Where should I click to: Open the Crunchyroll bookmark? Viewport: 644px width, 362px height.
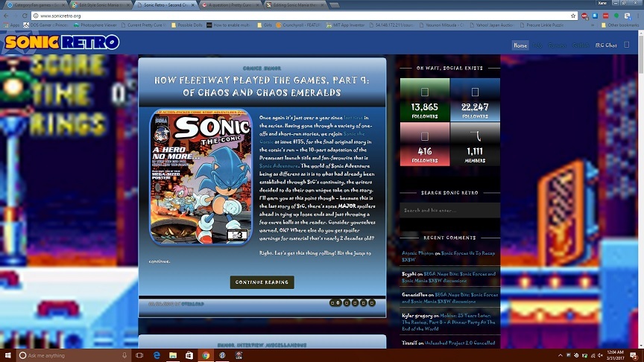coord(299,25)
